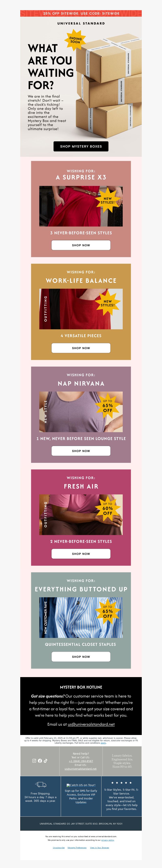The height and width of the screenshot is (868, 162).
Task: Shop Now under Nap Nirvana
Action: [81, 451]
